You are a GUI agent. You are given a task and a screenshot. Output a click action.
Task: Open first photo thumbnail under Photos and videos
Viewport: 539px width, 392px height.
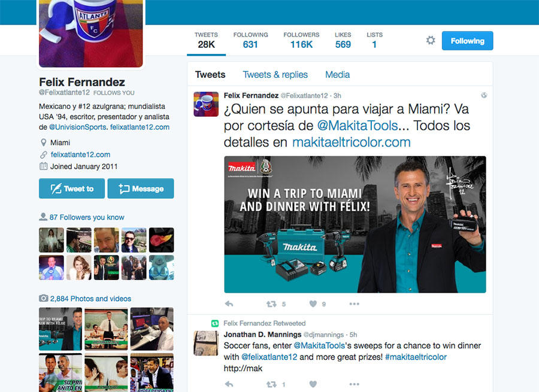click(x=60, y=329)
